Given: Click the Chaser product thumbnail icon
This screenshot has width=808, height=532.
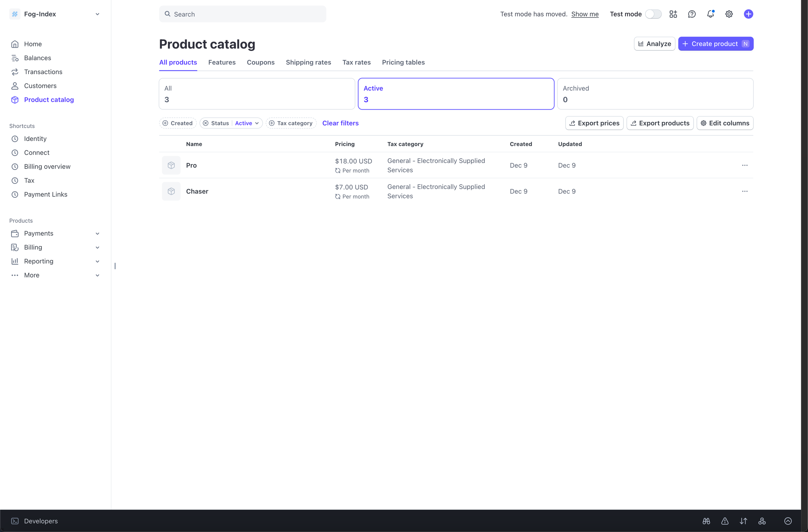Looking at the screenshot, I should pyautogui.click(x=171, y=191).
